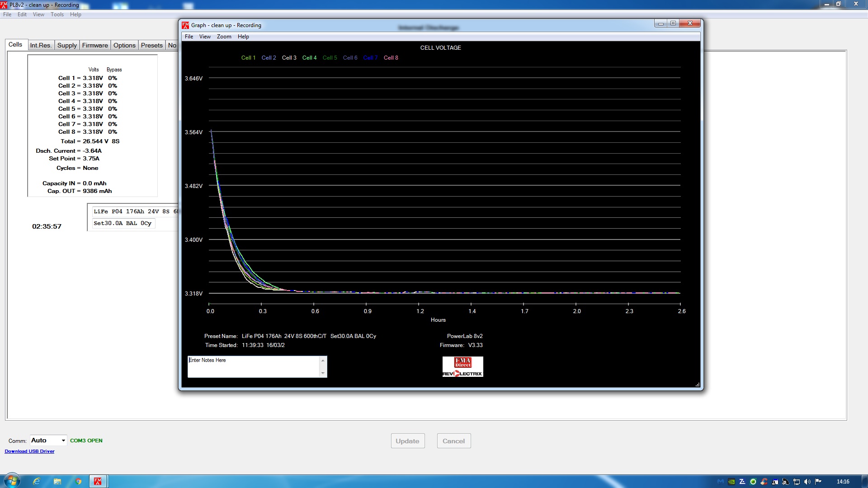Click the Malwarebytes tray icon

[x=721, y=482]
